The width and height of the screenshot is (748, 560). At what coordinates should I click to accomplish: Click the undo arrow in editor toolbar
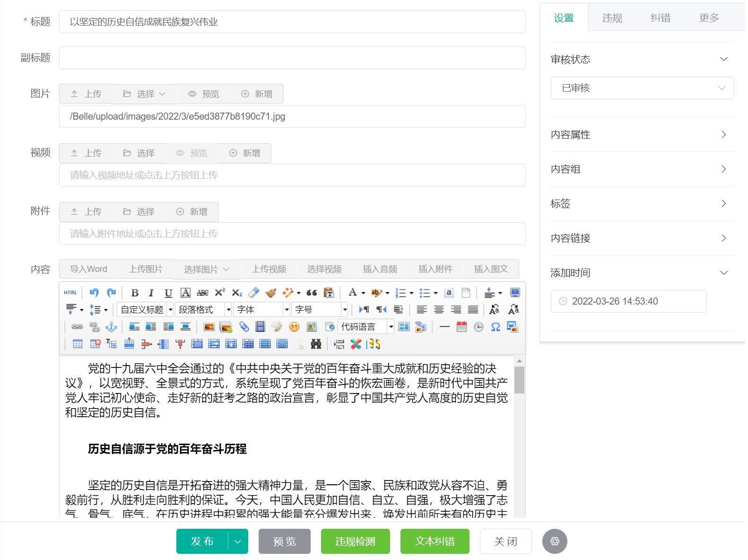94,293
